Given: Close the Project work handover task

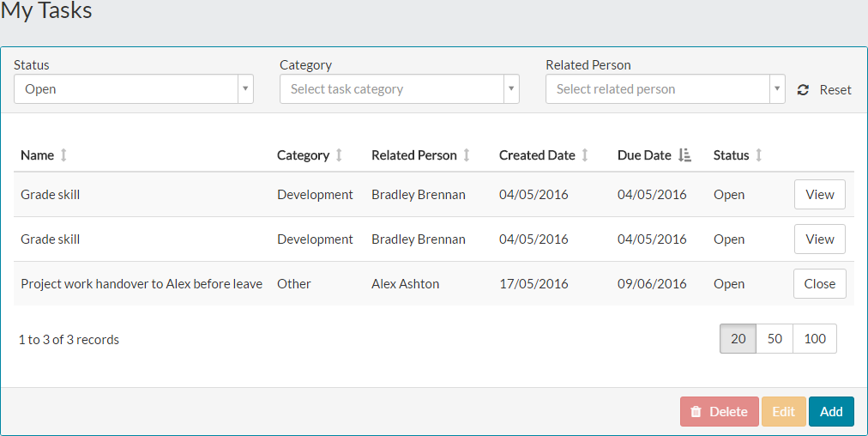Looking at the screenshot, I should (x=819, y=284).
